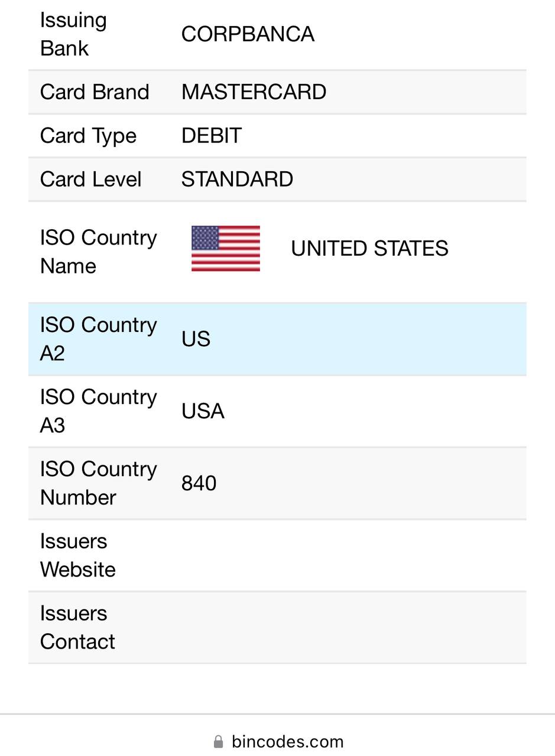Click the Card Type label
555x756 pixels.
89,136
